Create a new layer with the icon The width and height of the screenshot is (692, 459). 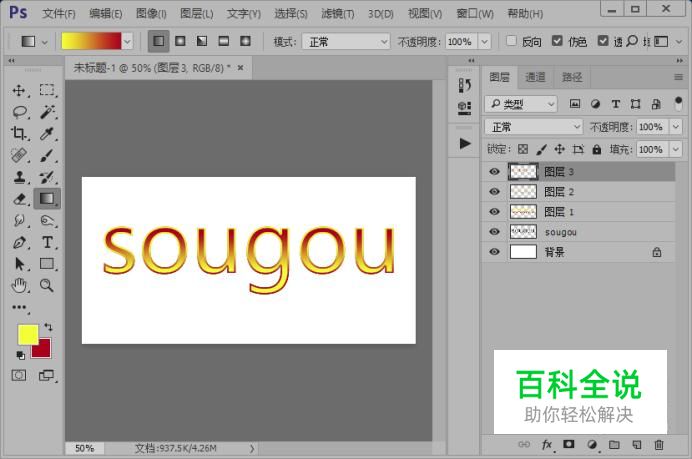click(636, 445)
